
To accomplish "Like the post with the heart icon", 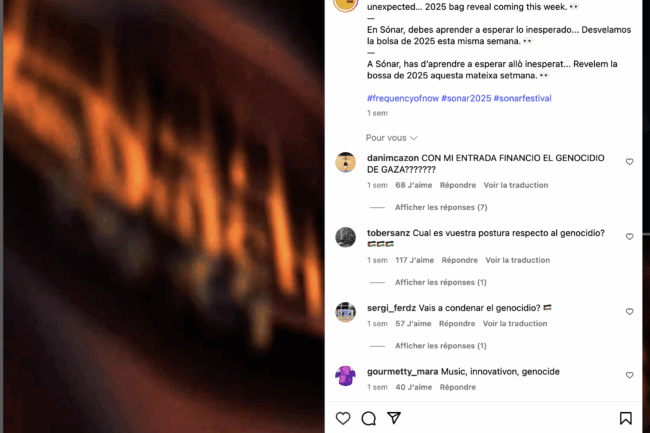I will click(343, 418).
